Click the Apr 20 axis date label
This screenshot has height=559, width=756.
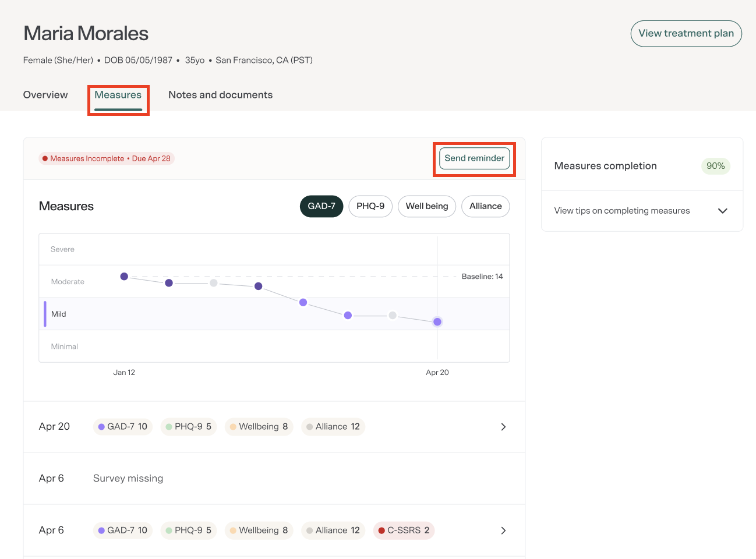(437, 373)
